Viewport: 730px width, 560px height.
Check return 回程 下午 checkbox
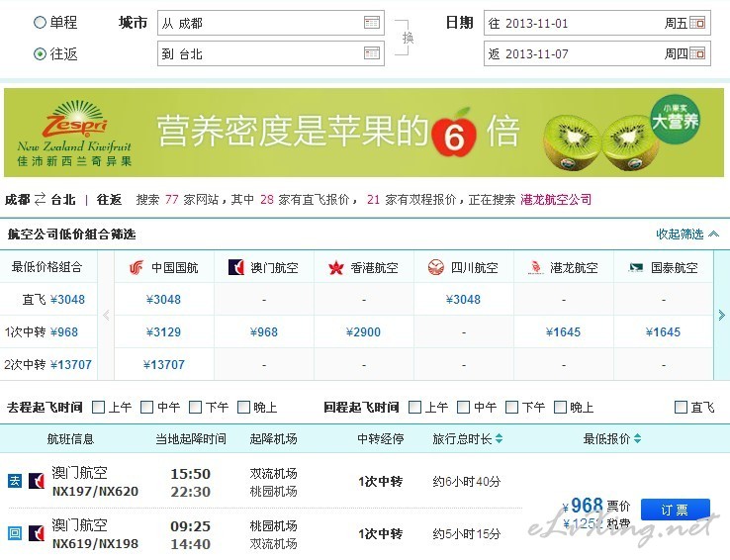tap(511, 408)
